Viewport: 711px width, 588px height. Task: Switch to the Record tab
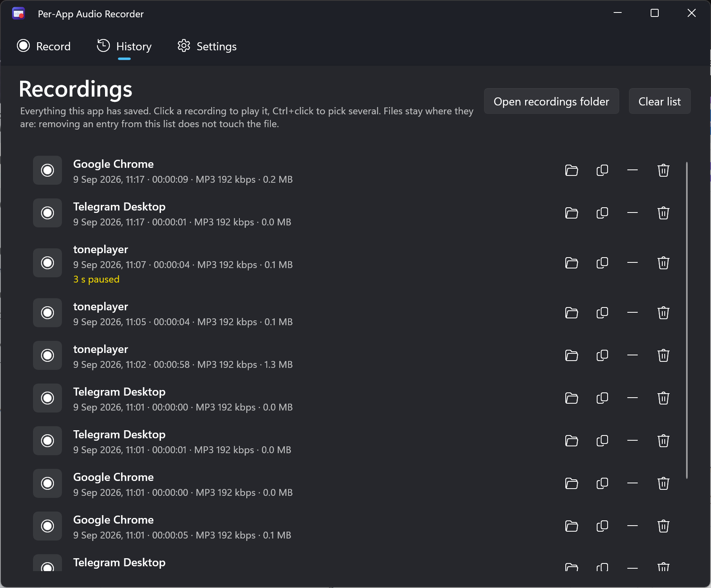click(x=44, y=46)
